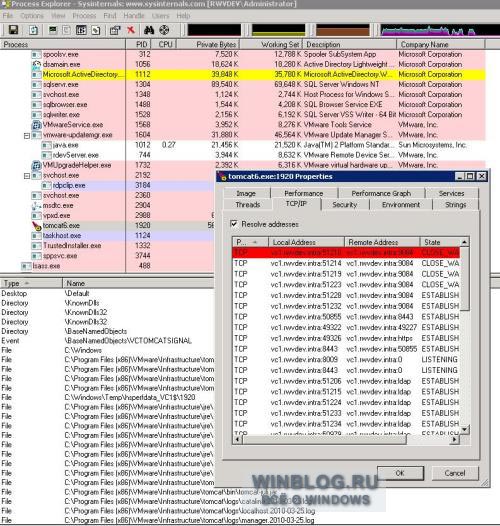
Task: Click the TCP list scroll left arrow
Action: pyautogui.click(x=238, y=439)
